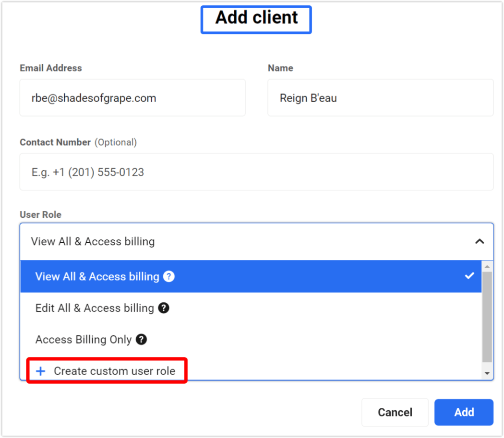Click the Name field containing Reign B'eau

point(381,98)
